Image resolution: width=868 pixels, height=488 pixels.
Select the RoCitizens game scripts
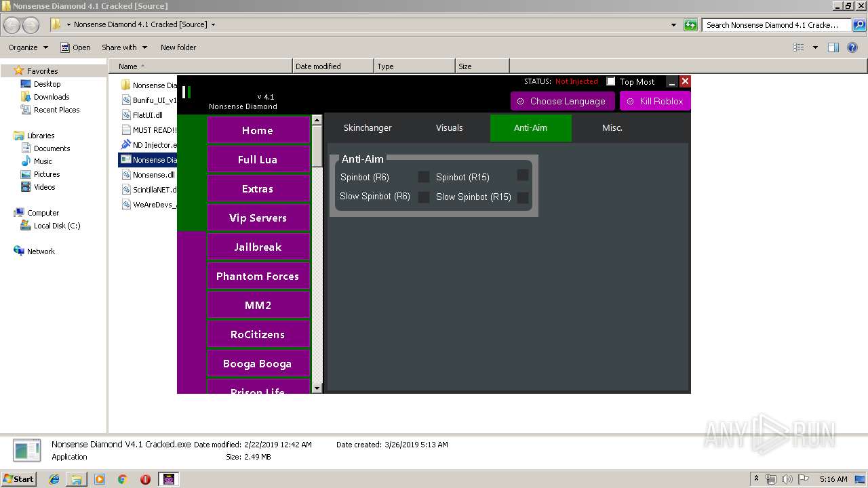tap(258, 334)
